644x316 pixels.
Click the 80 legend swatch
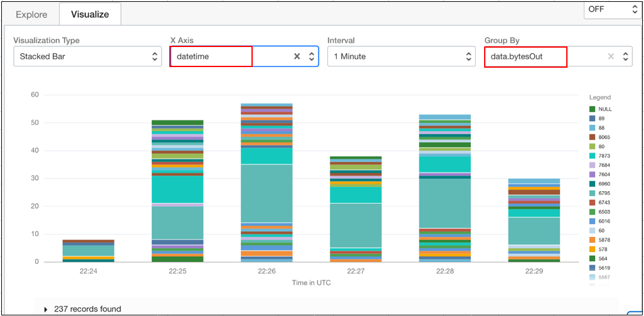pyautogui.click(x=592, y=146)
